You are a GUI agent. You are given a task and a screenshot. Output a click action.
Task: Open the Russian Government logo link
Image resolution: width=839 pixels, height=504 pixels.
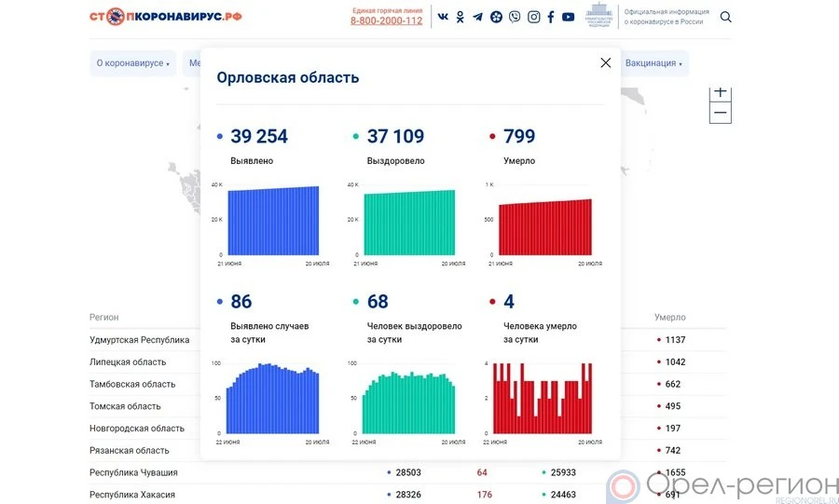tap(598, 16)
